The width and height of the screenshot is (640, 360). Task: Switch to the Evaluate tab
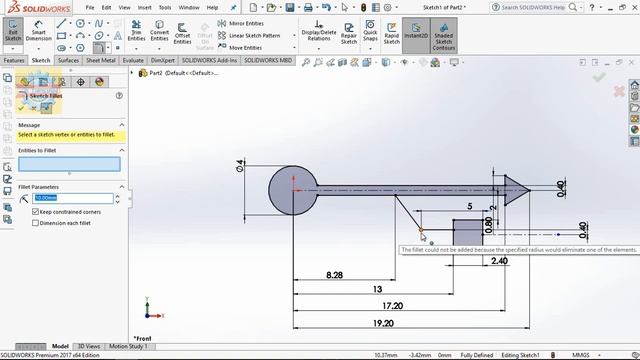point(133,60)
